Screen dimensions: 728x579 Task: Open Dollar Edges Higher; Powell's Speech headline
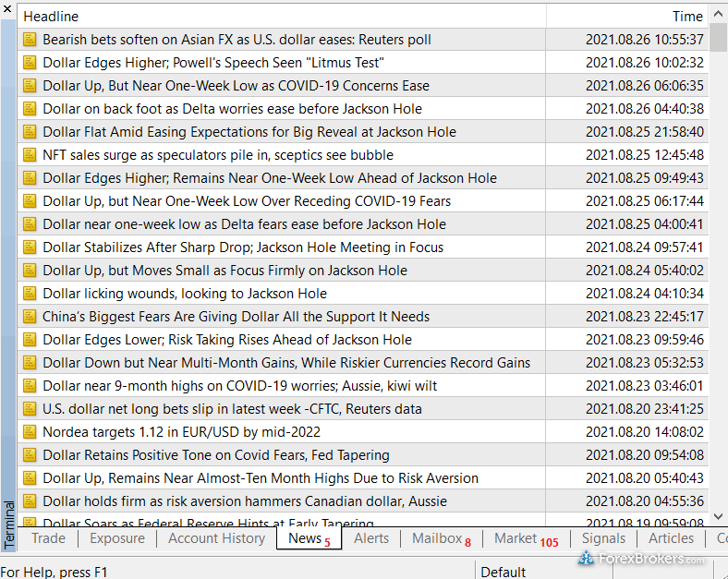213,63
